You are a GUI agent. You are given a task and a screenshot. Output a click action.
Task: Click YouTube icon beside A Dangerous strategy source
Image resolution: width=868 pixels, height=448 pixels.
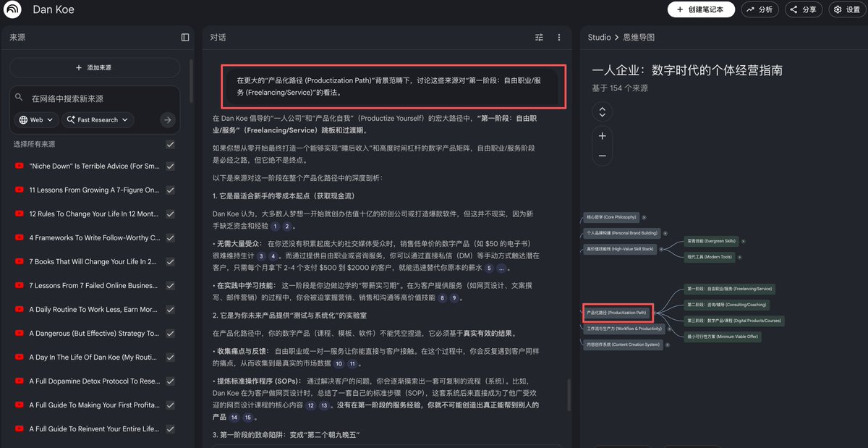[x=19, y=333]
